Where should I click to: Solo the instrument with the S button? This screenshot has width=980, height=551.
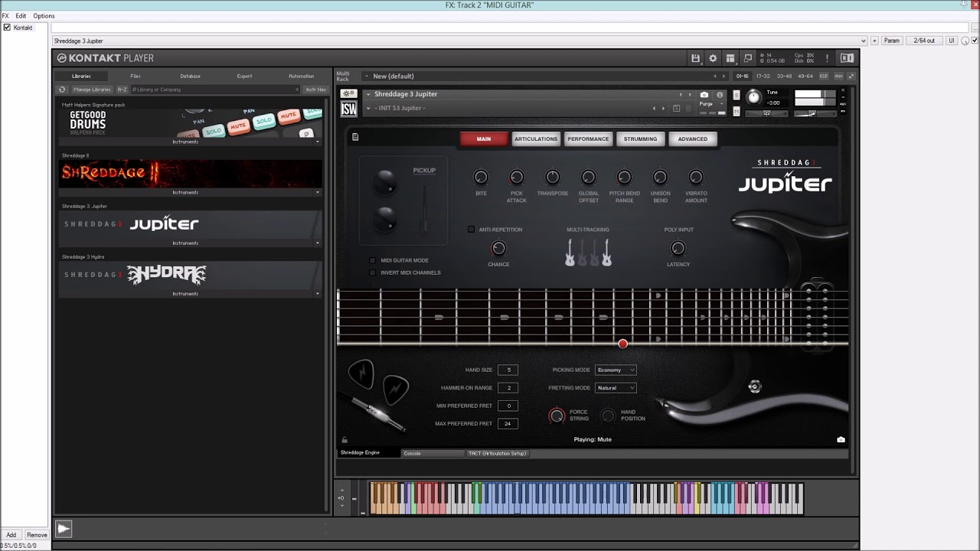tap(737, 96)
